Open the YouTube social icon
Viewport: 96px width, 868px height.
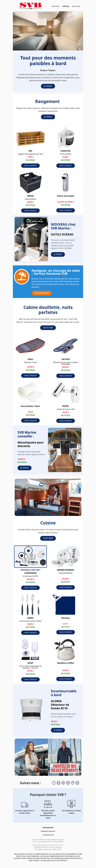tap(54, 783)
